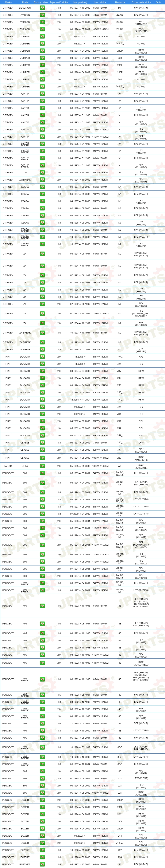Click the 82kW / 111KM power cell

click(x=100, y=297)
